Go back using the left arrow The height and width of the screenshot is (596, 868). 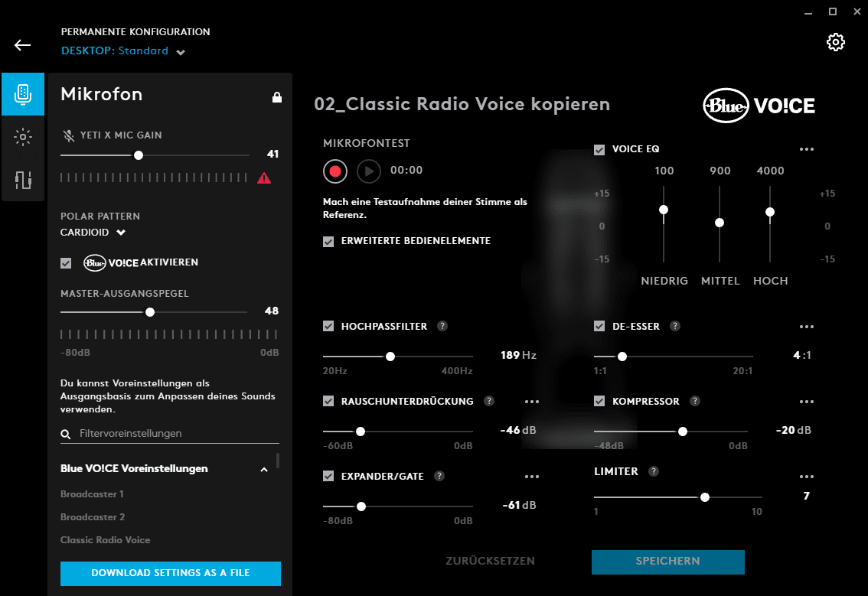point(23,45)
